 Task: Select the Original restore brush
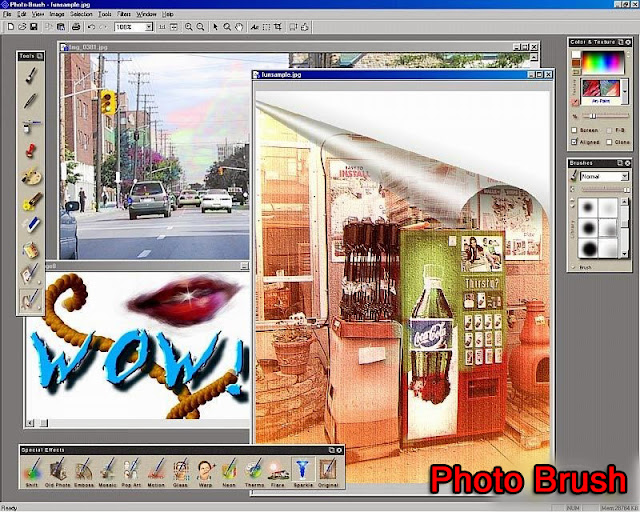coord(328,472)
